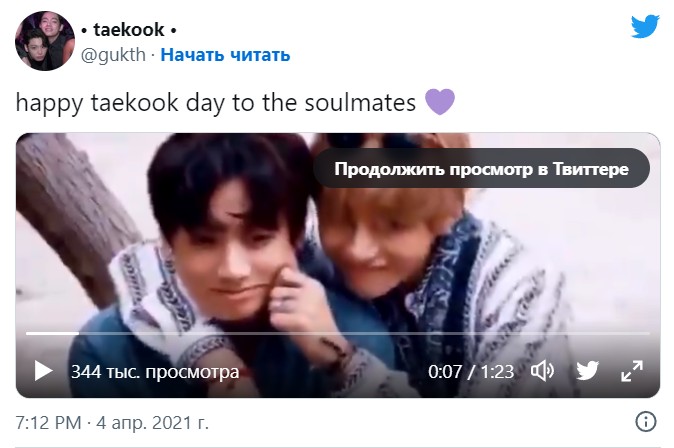Screen dimensions: 674x448
Task: Click the date 4 апр. 2021 г.
Action: click(x=152, y=423)
